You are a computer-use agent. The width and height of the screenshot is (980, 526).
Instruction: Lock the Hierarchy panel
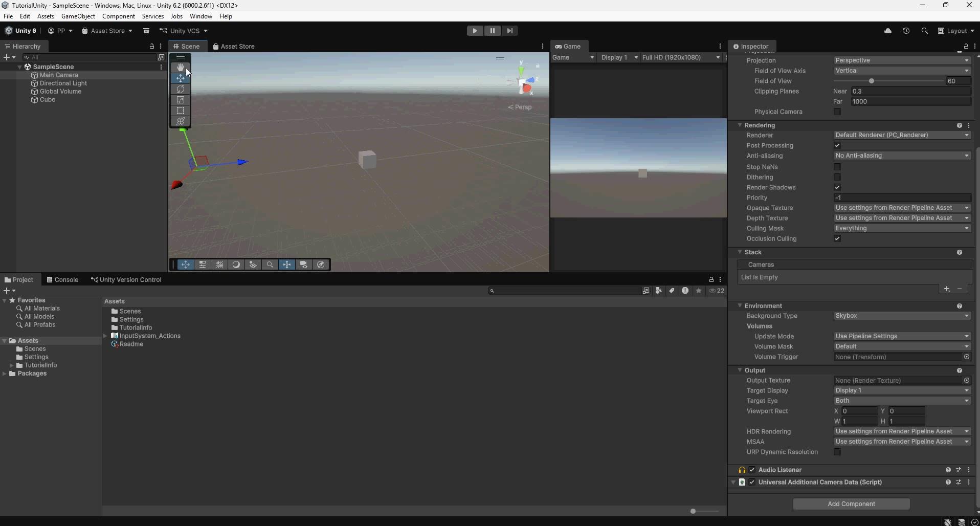coord(152,47)
